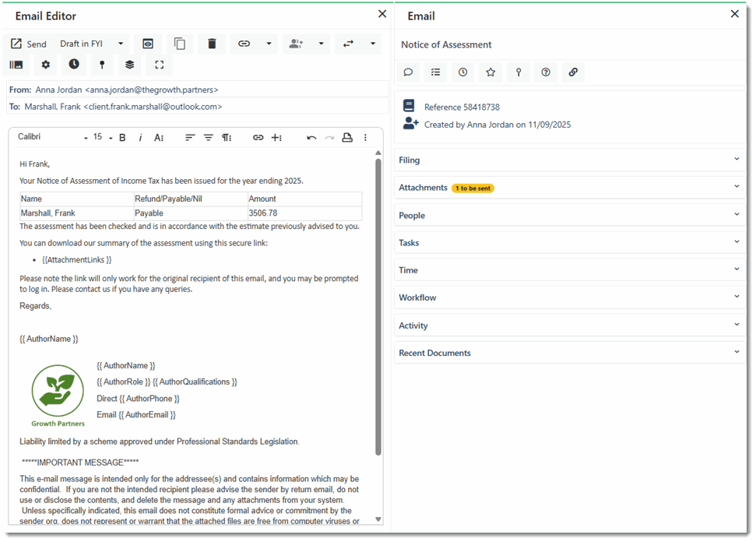Click the Reference 58418738 text
The width and height of the screenshot is (756, 542).
click(462, 107)
